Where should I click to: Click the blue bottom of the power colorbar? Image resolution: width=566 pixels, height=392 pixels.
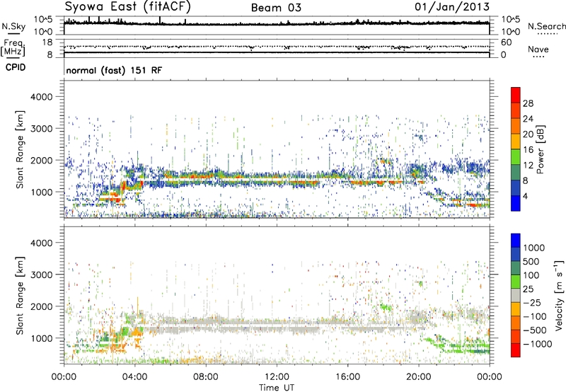click(x=516, y=204)
